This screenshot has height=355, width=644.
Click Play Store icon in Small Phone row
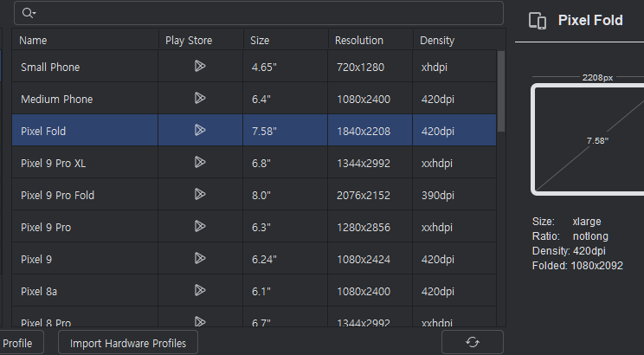pyautogui.click(x=200, y=66)
